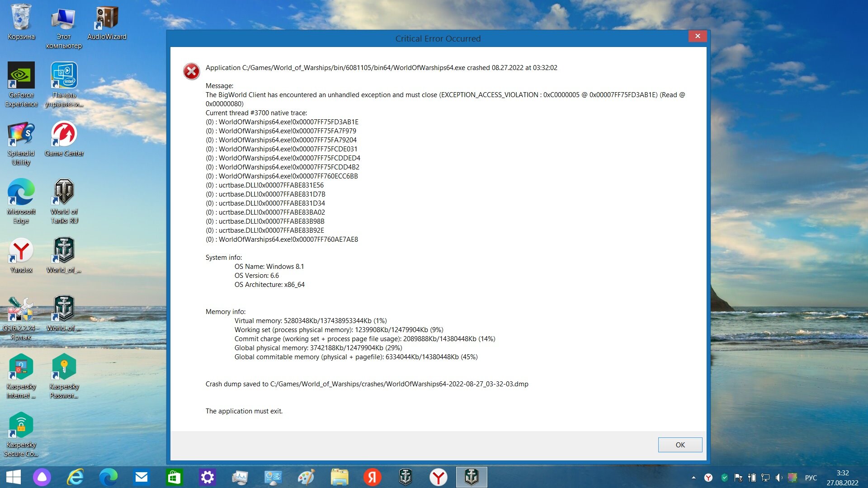The image size is (868, 488).
Task: Open the Control Panel taskbar icon
Action: (x=273, y=477)
